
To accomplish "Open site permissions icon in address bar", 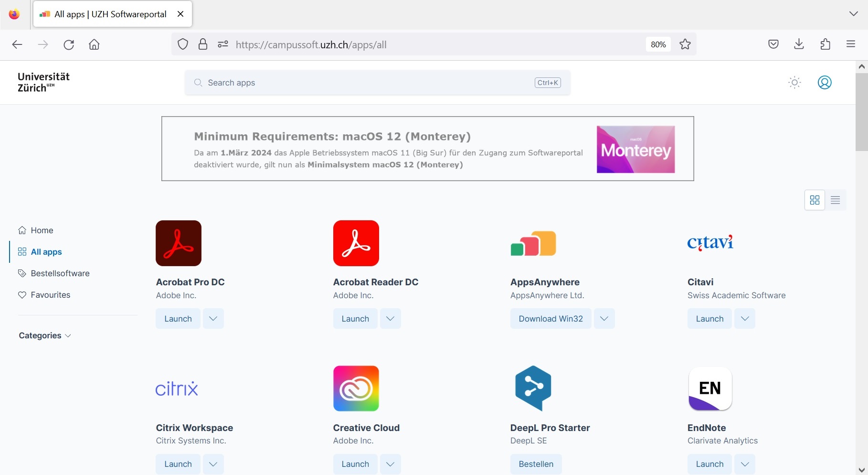I will (223, 44).
